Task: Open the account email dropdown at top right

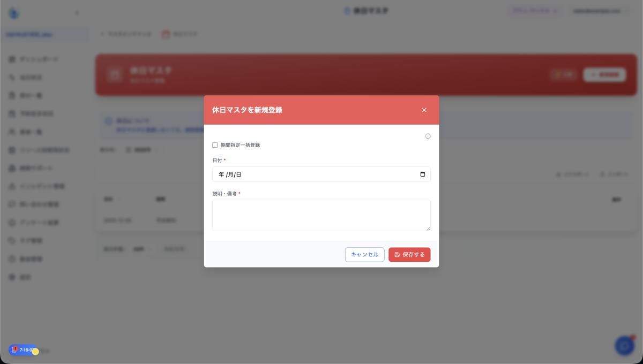Action: (x=599, y=11)
